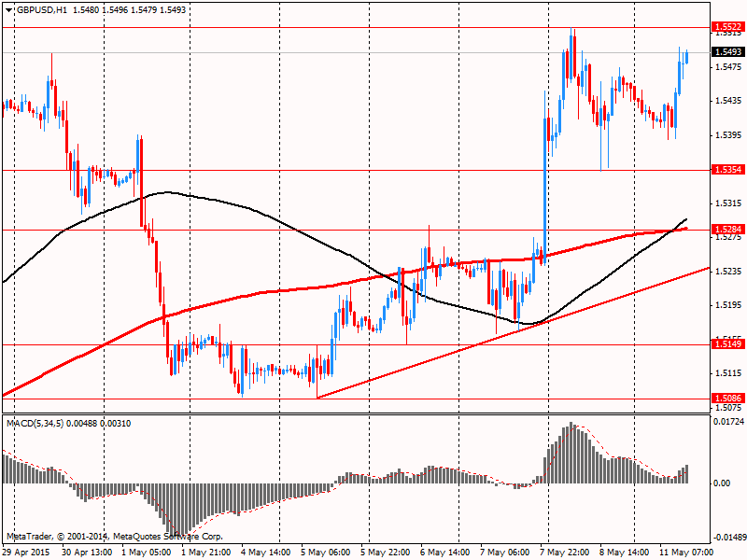Click the 7 May 22:00 time label

(564, 553)
